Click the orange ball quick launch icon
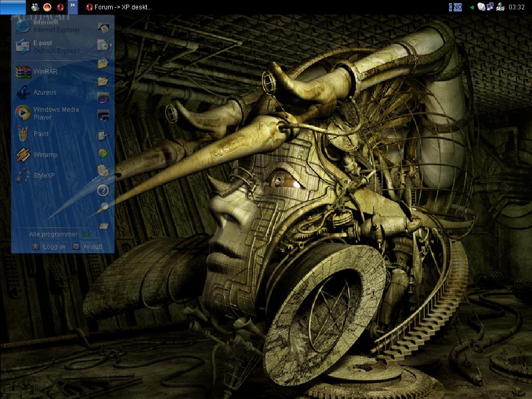The width and height of the screenshot is (532, 399). (x=47, y=7)
